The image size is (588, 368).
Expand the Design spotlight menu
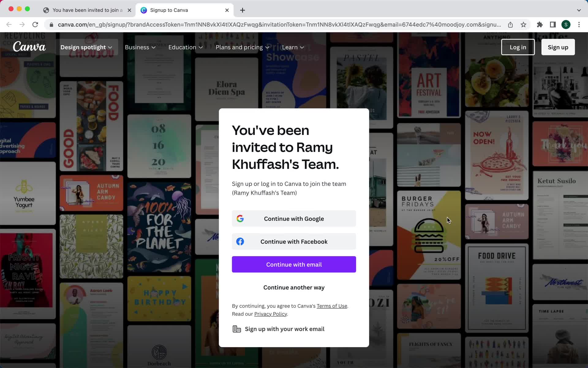click(x=87, y=47)
